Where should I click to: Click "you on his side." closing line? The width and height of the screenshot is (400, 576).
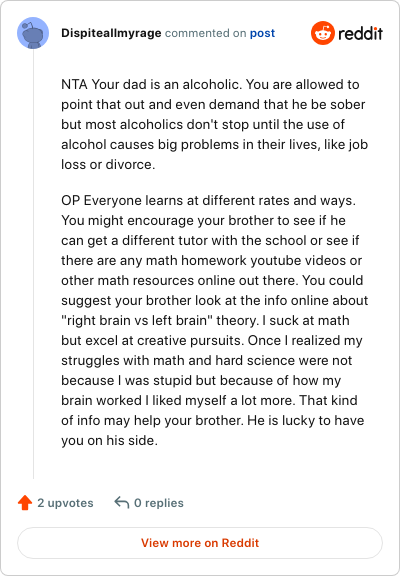109,440
